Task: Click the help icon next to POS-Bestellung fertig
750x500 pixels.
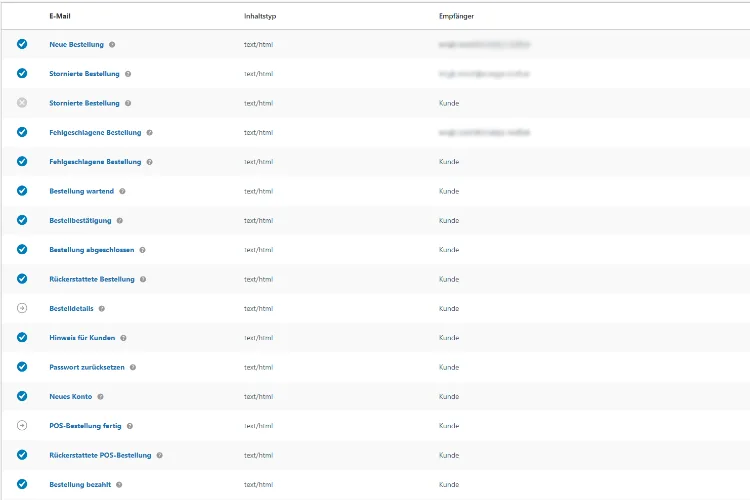Action: [x=130, y=426]
